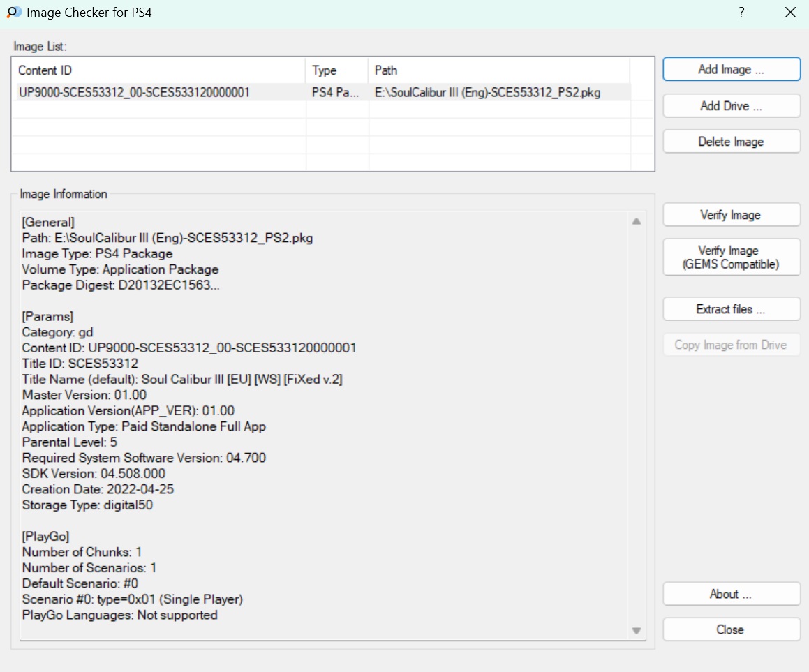
Task: Click the E:\SoulCalibur path cell in the list
Action: pyautogui.click(x=487, y=92)
